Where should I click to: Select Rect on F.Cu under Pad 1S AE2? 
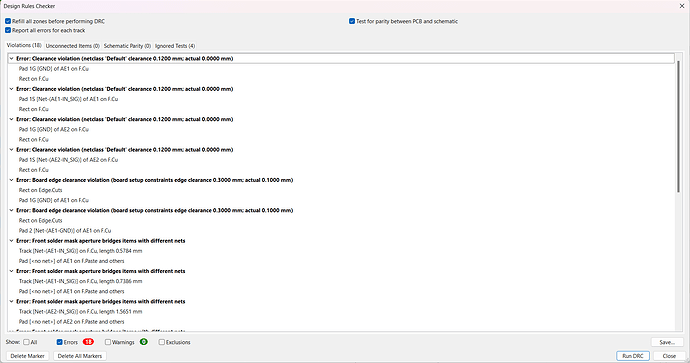click(33, 170)
